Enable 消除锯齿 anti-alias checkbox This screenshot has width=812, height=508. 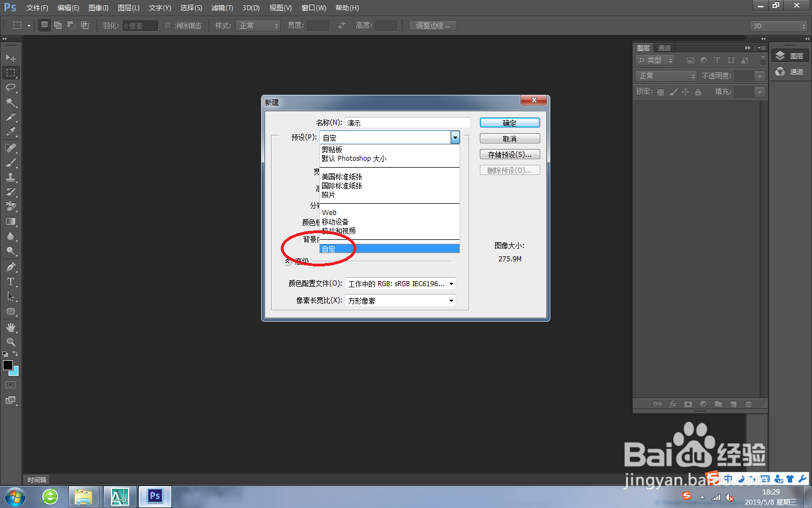(x=167, y=25)
